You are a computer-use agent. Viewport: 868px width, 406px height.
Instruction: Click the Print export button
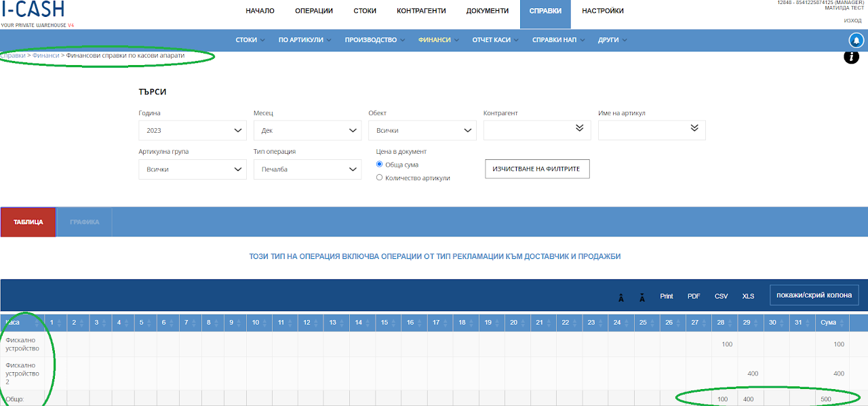point(667,296)
